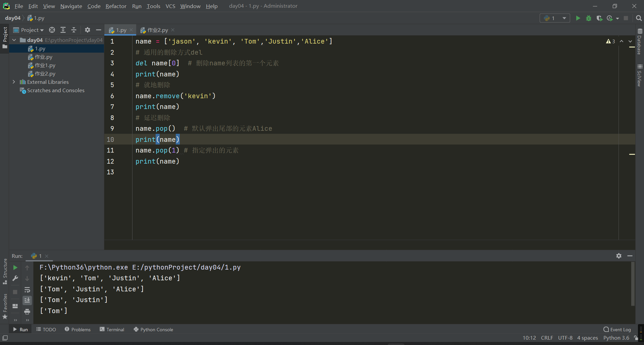Go to previous highlighted error arrow
This screenshot has height=345, width=644.
click(x=622, y=41)
